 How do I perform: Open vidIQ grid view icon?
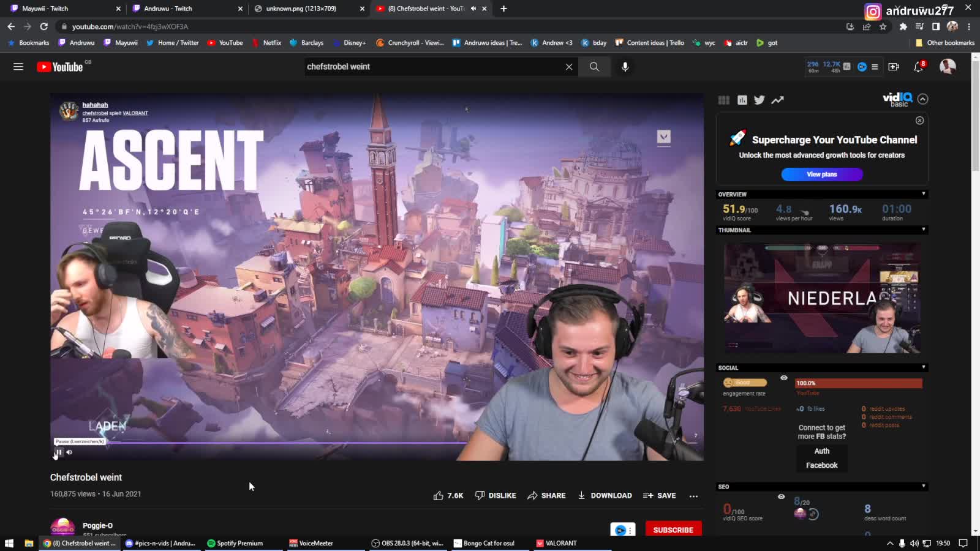[724, 100]
